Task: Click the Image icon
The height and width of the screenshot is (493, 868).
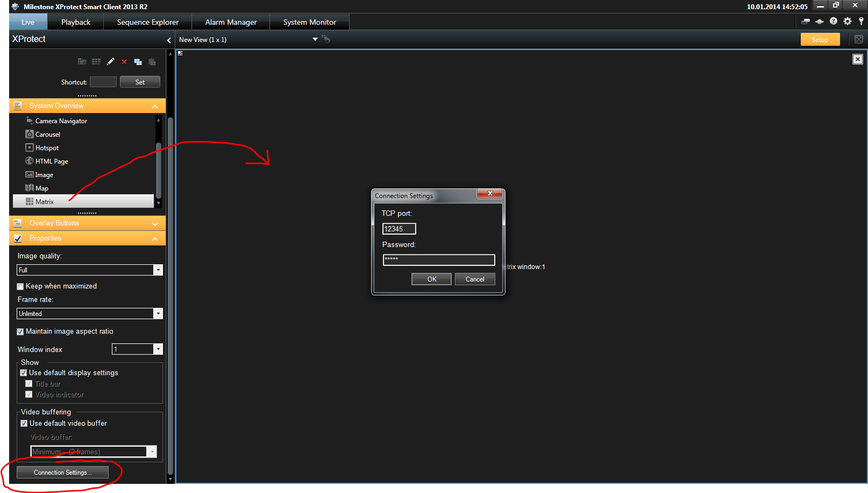Action: point(30,174)
